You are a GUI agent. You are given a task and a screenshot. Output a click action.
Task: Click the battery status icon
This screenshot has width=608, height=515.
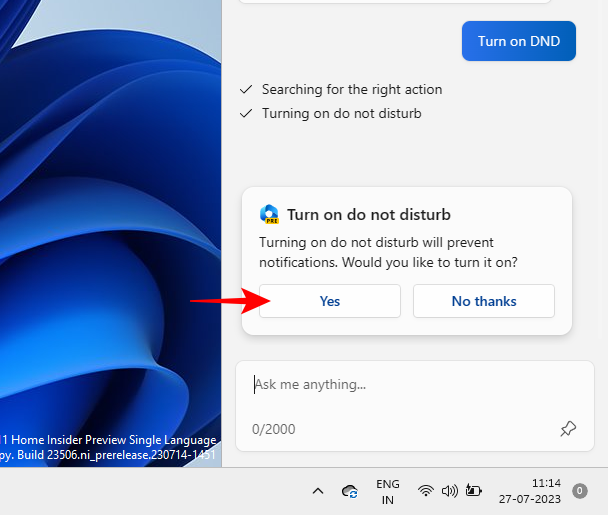tap(473, 491)
